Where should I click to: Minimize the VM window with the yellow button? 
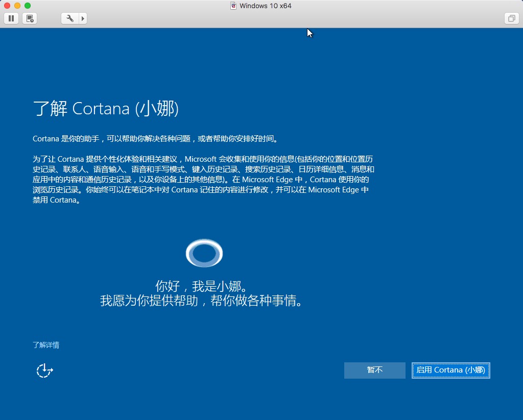(x=17, y=6)
